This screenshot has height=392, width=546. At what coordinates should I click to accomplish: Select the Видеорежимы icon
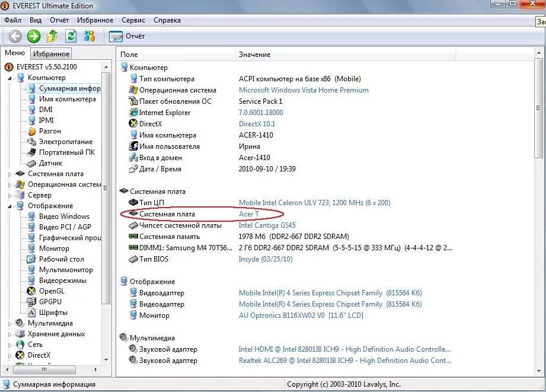[31, 281]
